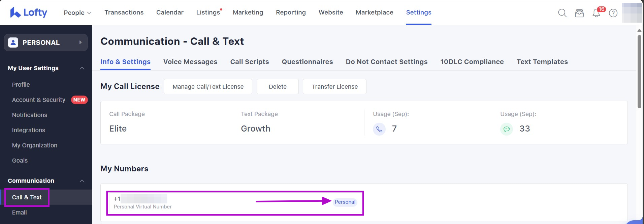
Task: Click the help question mark icon
Action: (613, 13)
